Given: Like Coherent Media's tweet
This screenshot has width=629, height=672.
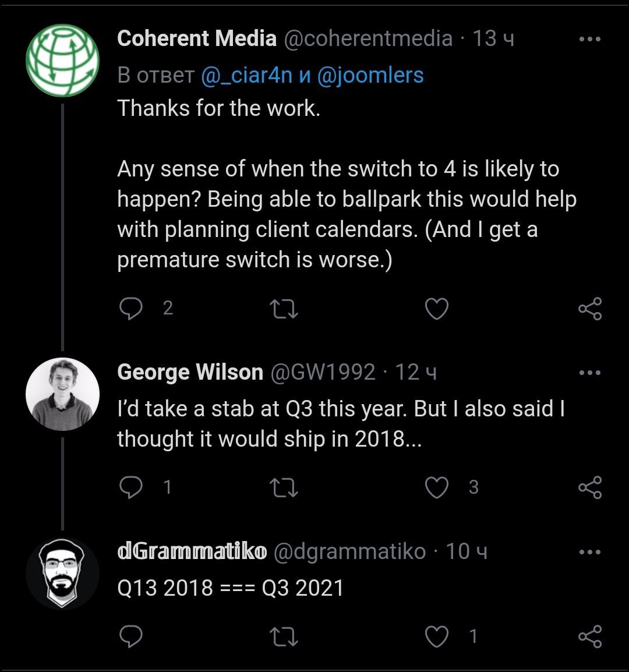Looking at the screenshot, I should (x=436, y=309).
